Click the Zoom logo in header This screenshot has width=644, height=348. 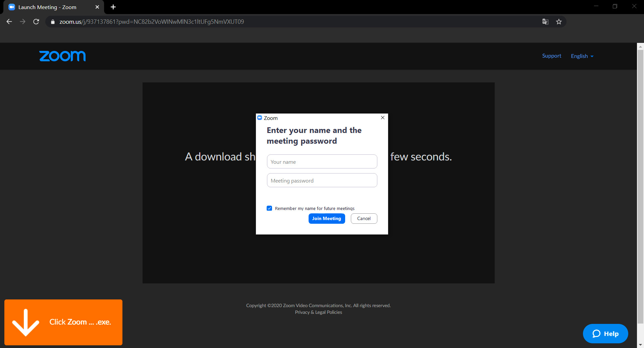(62, 56)
